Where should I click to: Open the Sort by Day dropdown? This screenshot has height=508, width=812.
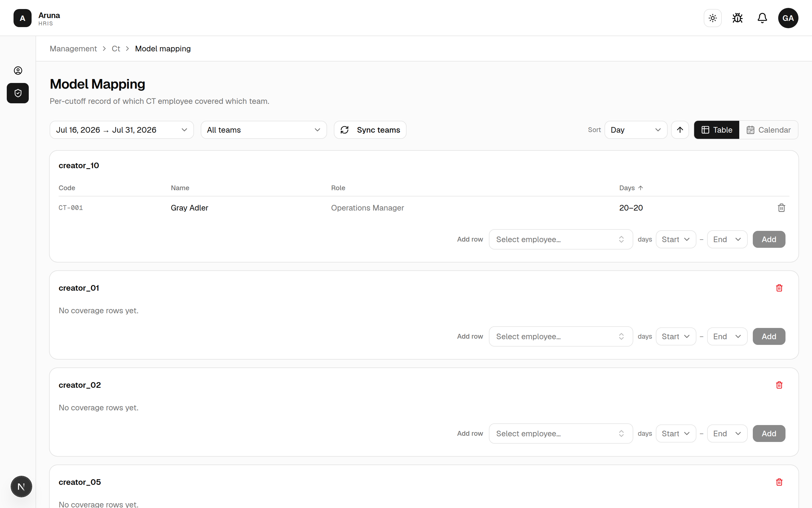click(636, 130)
